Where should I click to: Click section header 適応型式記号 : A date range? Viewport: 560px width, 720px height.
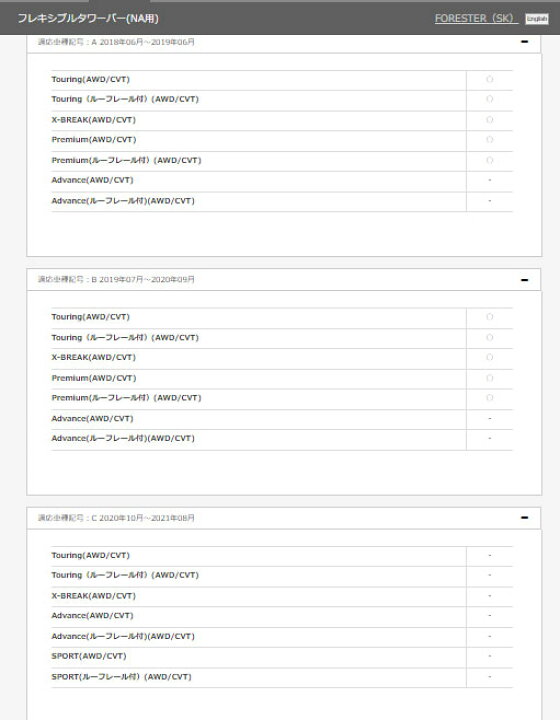(x=116, y=42)
